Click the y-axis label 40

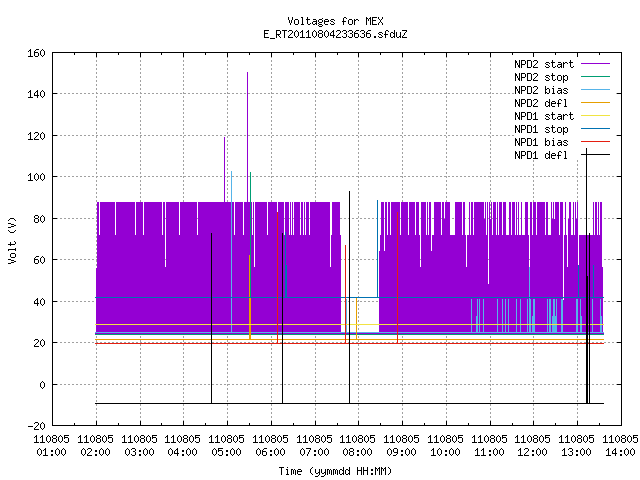pyautogui.click(x=39, y=302)
